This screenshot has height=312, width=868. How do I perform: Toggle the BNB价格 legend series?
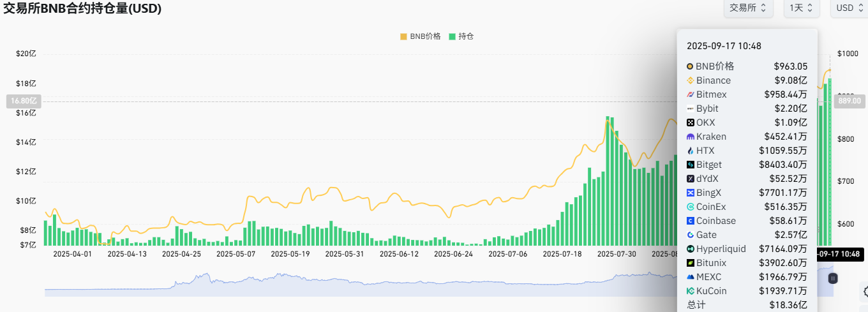tap(421, 36)
